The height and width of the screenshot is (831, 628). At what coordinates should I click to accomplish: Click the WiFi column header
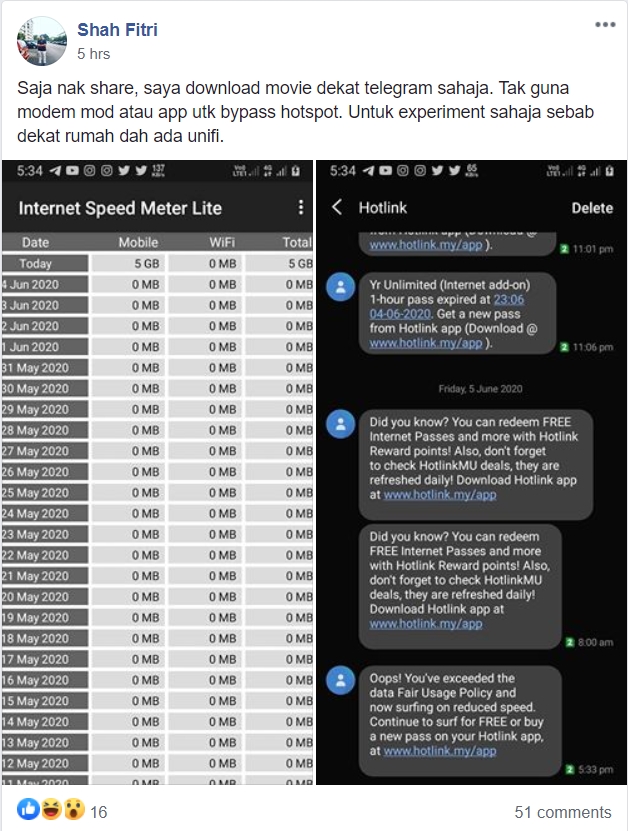(x=224, y=242)
